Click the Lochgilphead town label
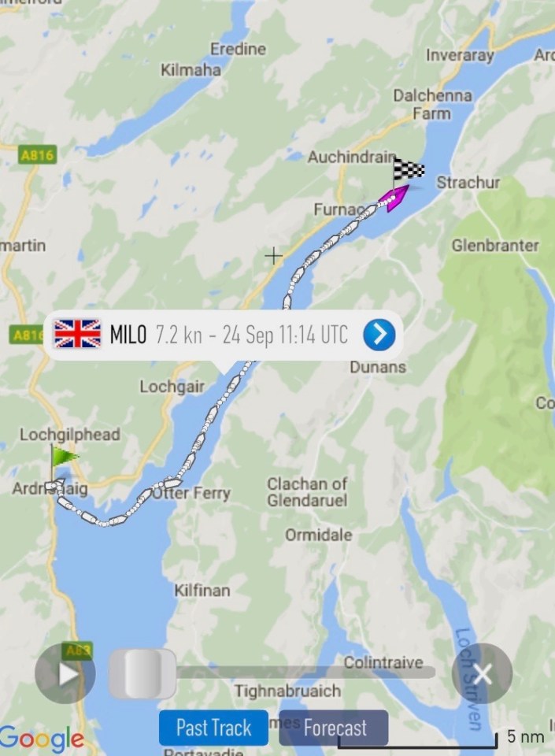This screenshot has height=756, width=555. pos(70,435)
